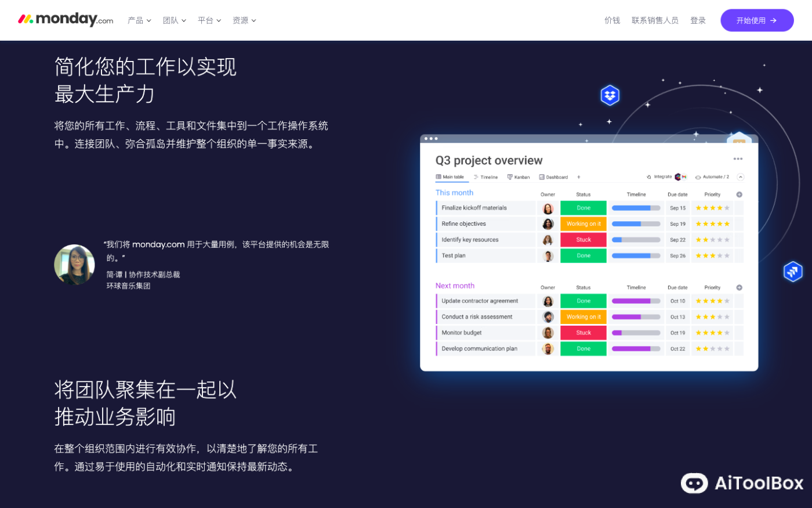Image resolution: width=812 pixels, height=508 pixels.
Task: Click the monday.com logo
Action: (x=66, y=20)
